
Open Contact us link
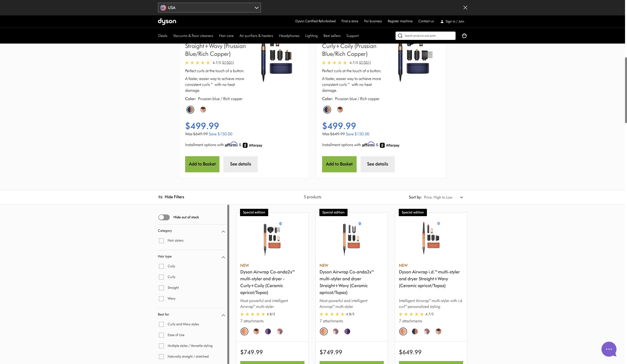pyautogui.click(x=426, y=21)
